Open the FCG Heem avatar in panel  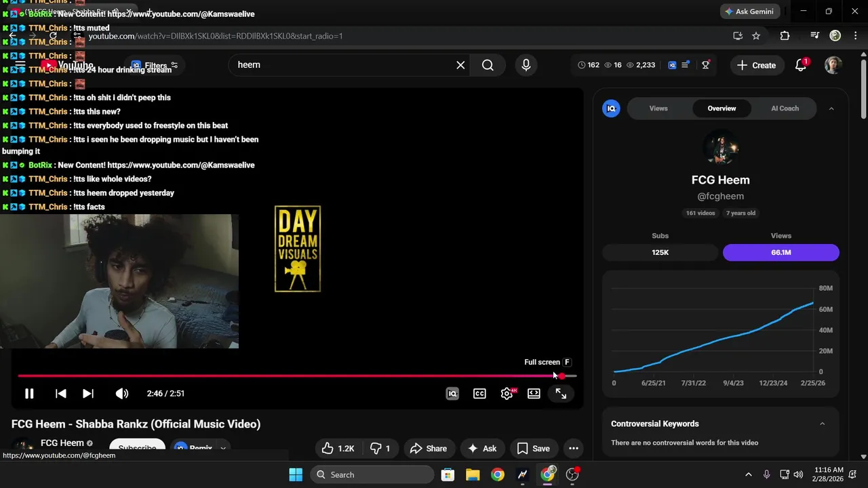pos(721,148)
